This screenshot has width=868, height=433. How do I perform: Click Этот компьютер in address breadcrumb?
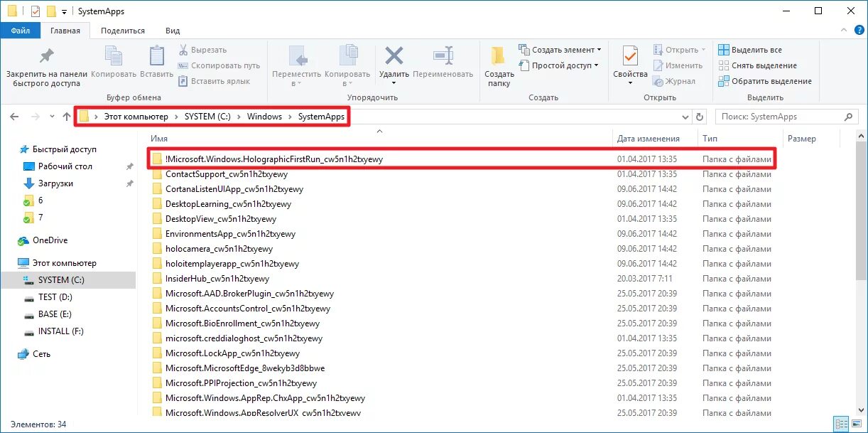tap(136, 117)
